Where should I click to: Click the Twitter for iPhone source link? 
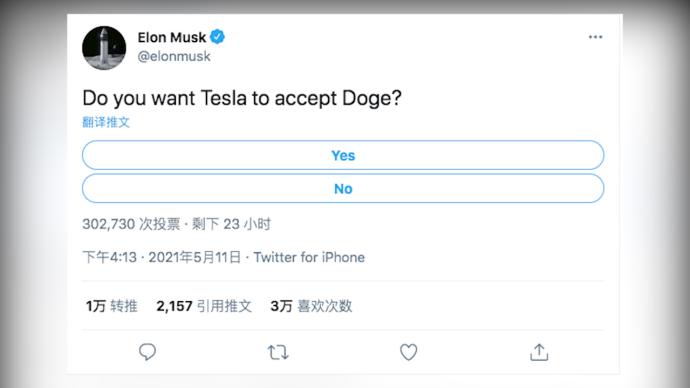(x=309, y=257)
